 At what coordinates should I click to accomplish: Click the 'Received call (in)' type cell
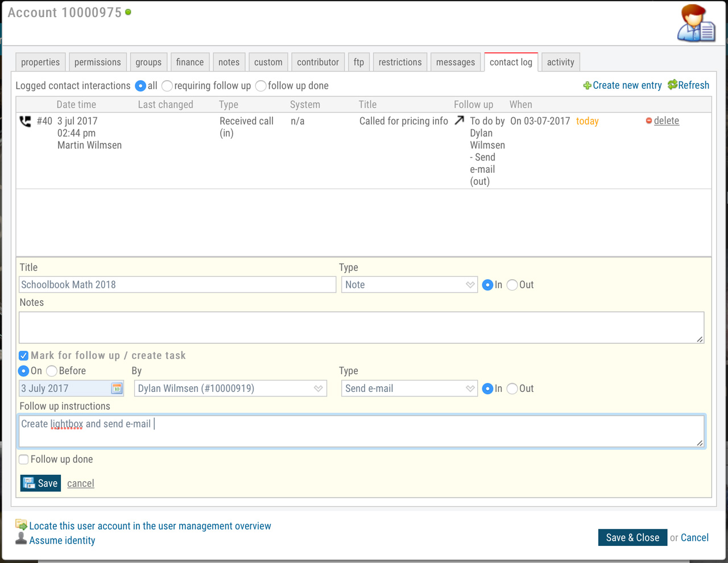[247, 127]
